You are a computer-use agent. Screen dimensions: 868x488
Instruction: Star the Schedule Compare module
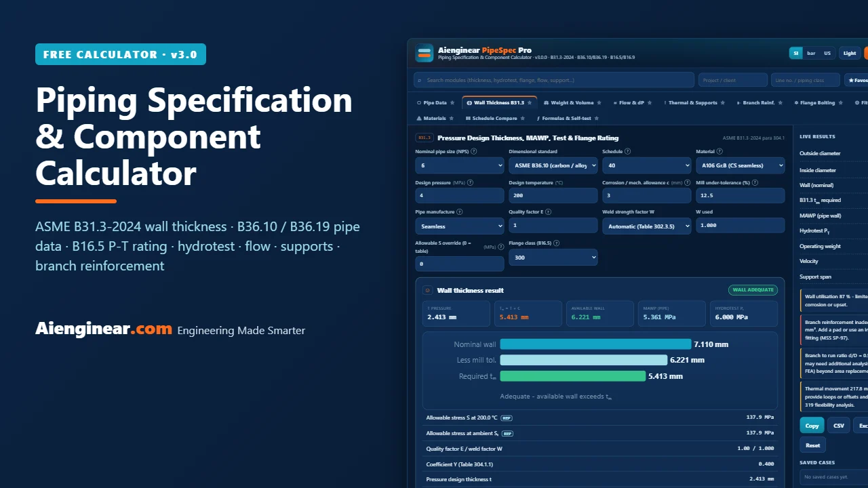(521, 119)
